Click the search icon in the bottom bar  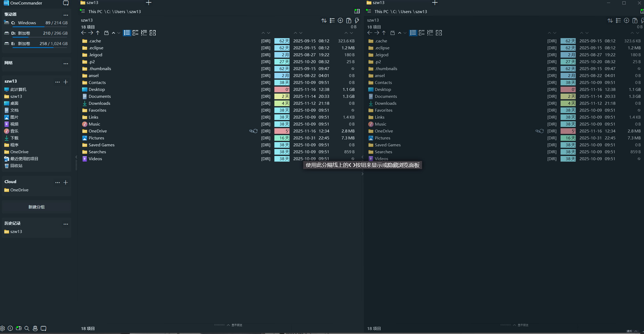tap(27, 328)
